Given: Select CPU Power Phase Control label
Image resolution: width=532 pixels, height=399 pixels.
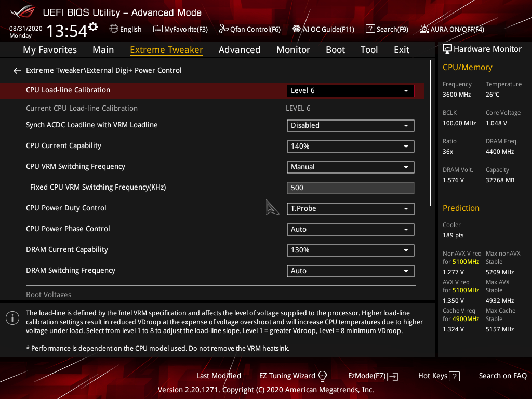Looking at the screenshot, I should [68, 229].
